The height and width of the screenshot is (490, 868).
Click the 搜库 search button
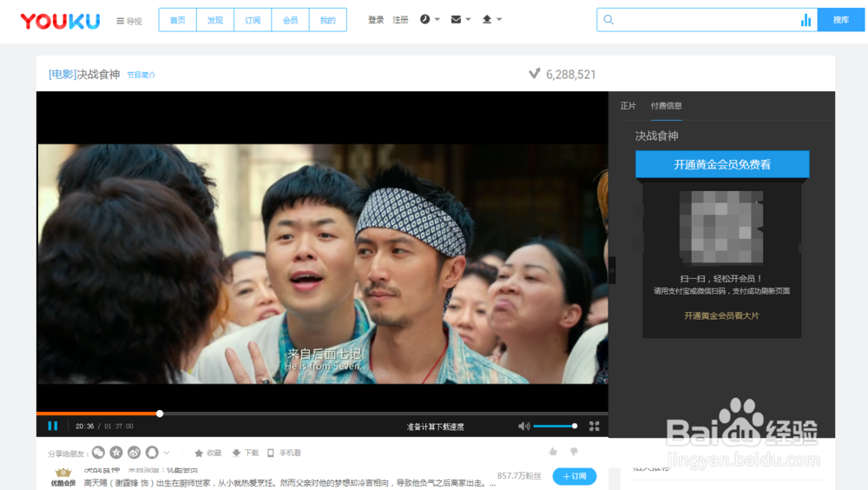click(x=841, y=20)
